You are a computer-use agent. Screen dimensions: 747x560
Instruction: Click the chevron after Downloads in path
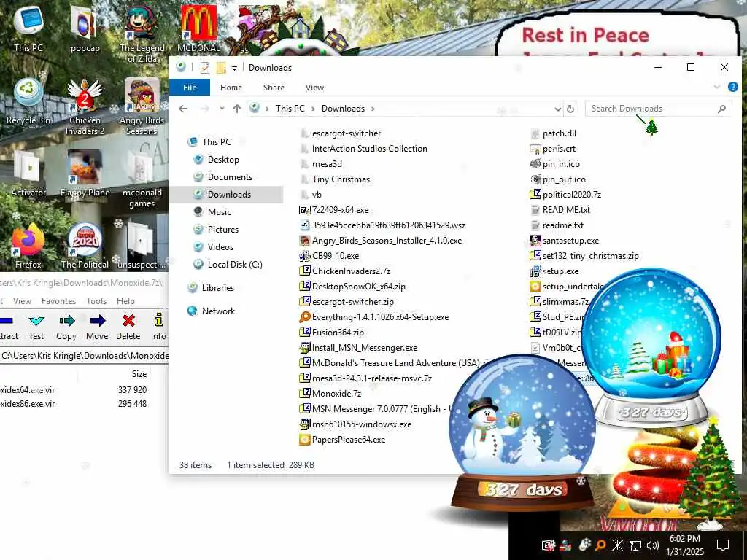[373, 109]
